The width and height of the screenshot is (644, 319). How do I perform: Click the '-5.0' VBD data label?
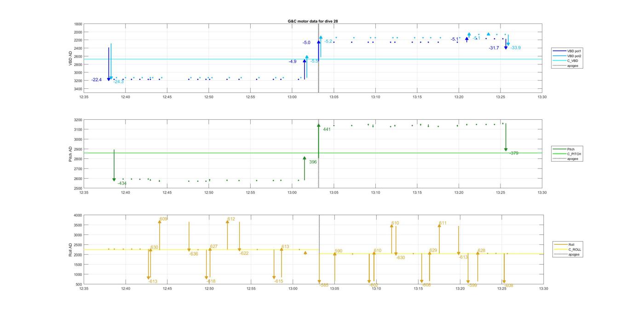tap(306, 42)
